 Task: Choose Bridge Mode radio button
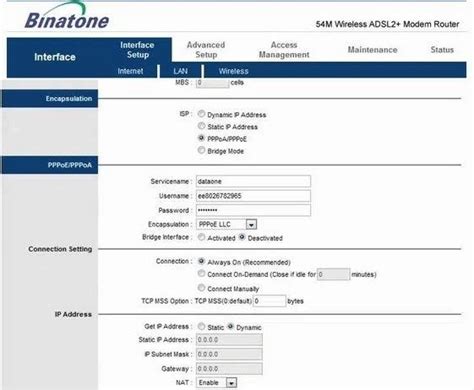point(201,150)
